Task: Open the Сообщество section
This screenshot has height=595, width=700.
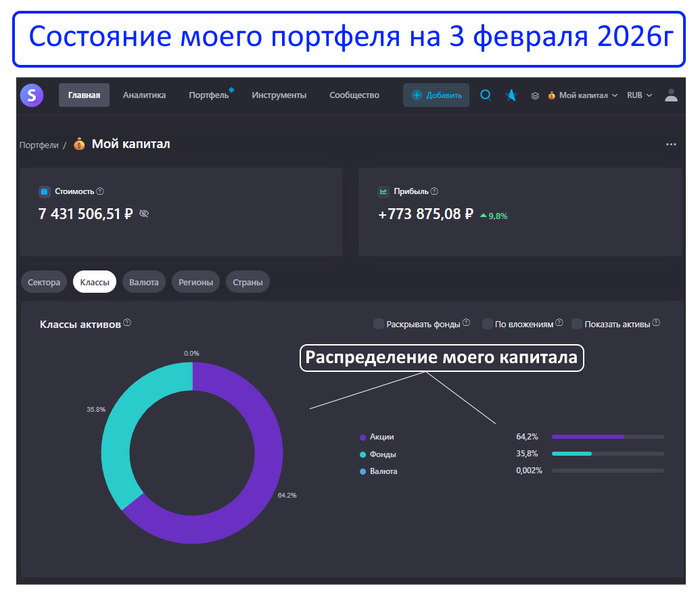Action: tap(354, 95)
